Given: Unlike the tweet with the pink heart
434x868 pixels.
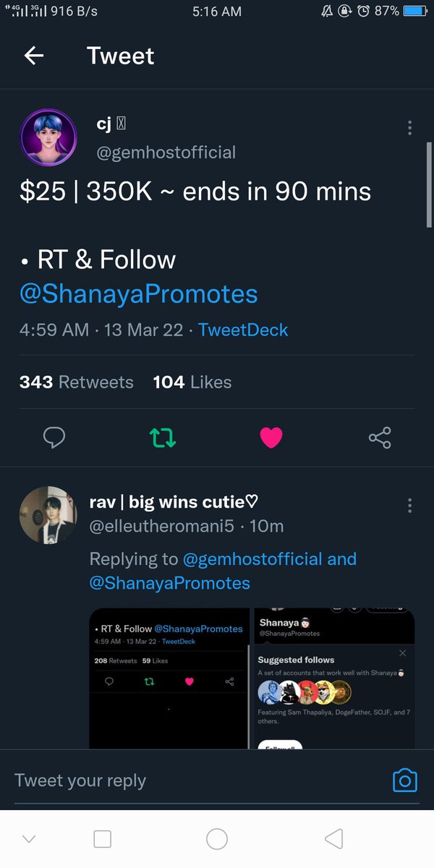Looking at the screenshot, I should (x=271, y=437).
